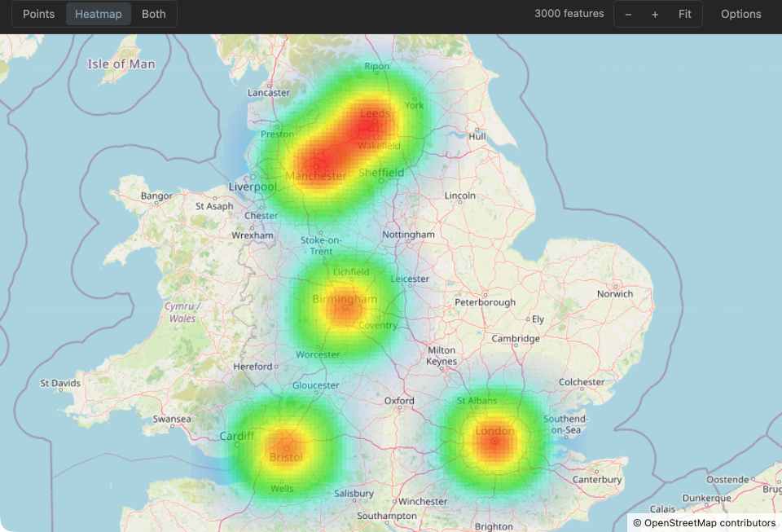Image resolution: width=782 pixels, height=532 pixels.
Task: Click the Lincoln map label
Action: [x=459, y=196]
